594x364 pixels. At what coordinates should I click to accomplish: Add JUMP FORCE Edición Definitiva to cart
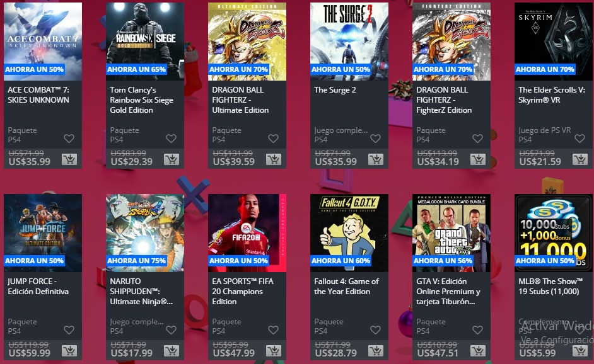[69, 351]
